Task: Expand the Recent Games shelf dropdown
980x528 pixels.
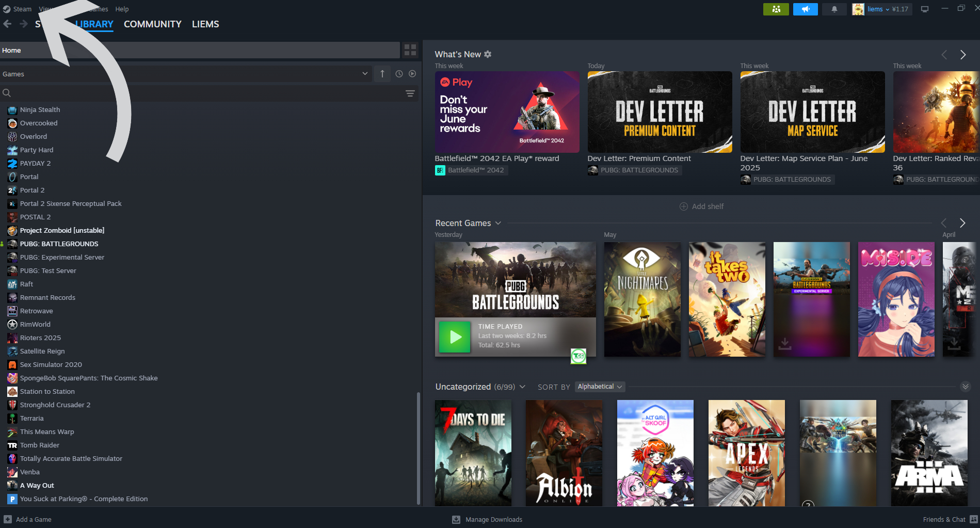Action: [x=498, y=223]
